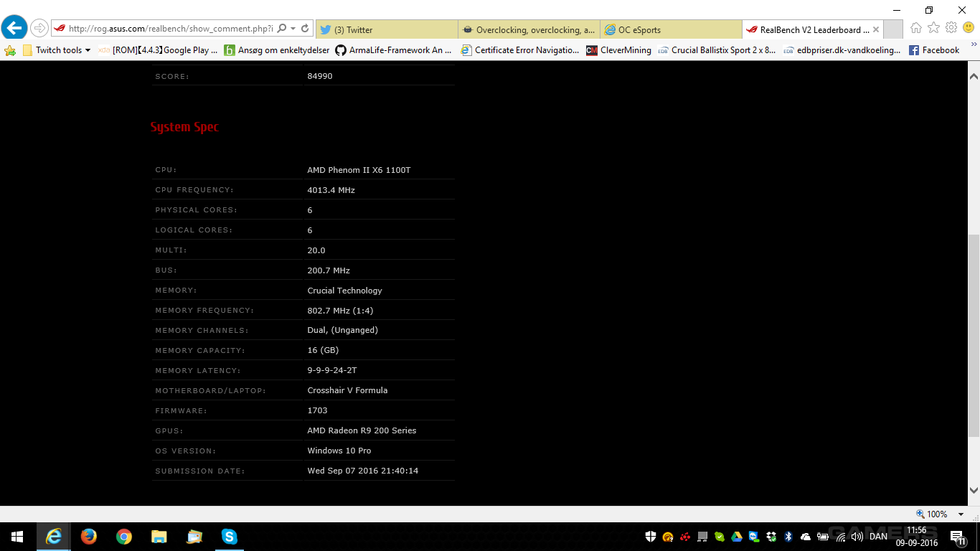Launch Firefox from the taskbar
980x551 pixels.
point(89,537)
